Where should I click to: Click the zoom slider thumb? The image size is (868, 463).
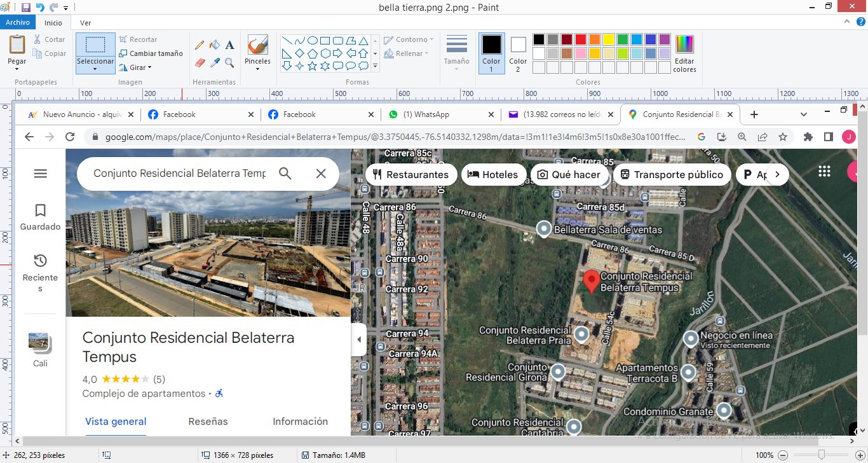coord(822,455)
